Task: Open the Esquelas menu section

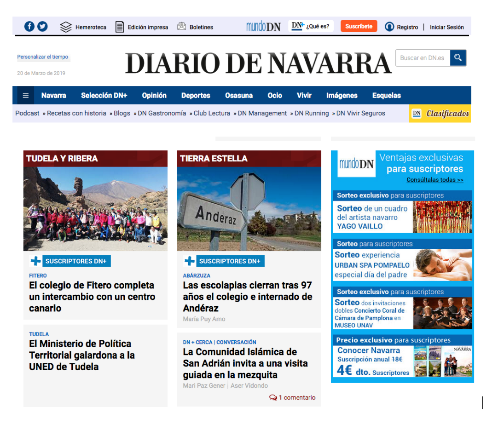Action: 386,95
